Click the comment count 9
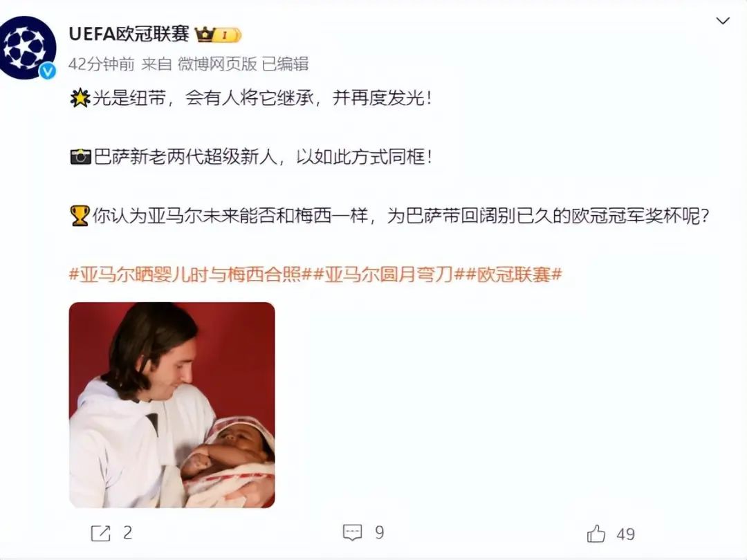747x560 pixels. tap(379, 532)
